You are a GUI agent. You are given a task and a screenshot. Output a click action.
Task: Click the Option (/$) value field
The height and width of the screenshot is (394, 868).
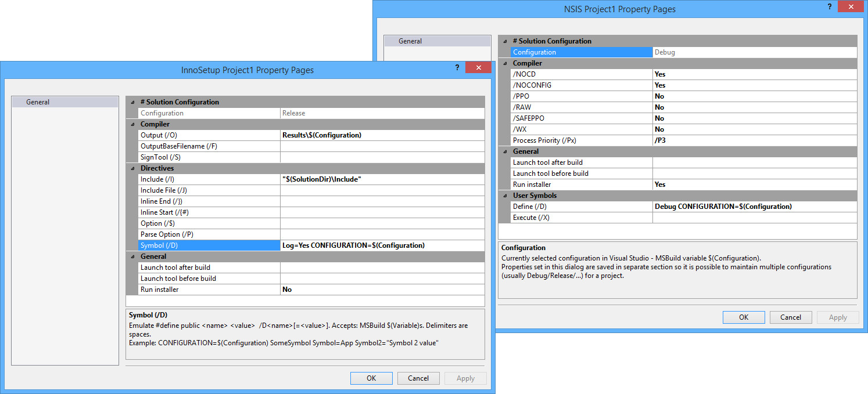[x=382, y=223]
